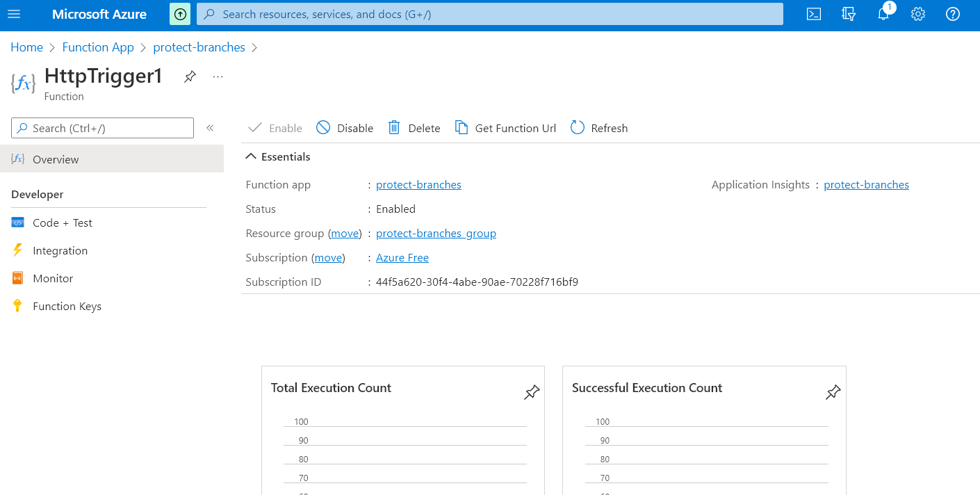Click move link beside Resource group
The height and width of the screenshot is (495, 980).
[x=345, y=234]
